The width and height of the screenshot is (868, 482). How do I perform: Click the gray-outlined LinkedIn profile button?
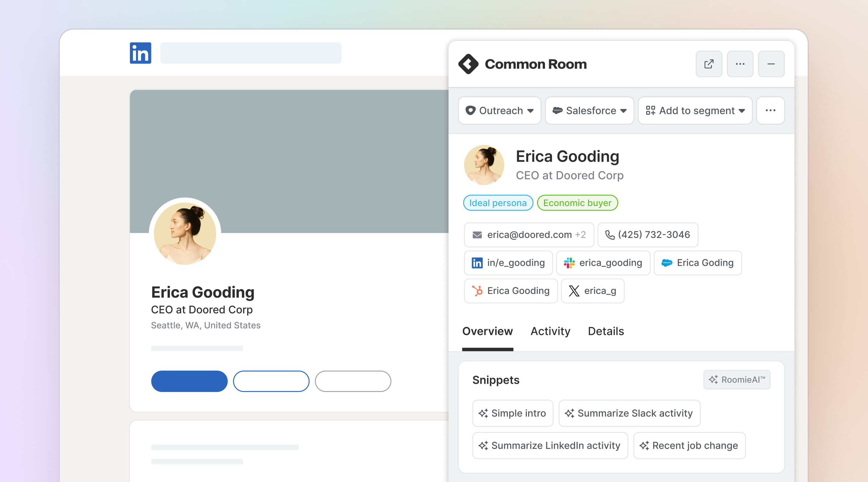coord(353,381)
